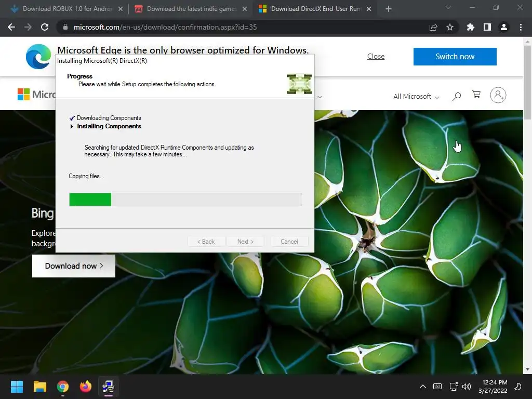Click the 'Progress' heading in installer
Viewport: 532px width, 399px height.
(79, 76)
